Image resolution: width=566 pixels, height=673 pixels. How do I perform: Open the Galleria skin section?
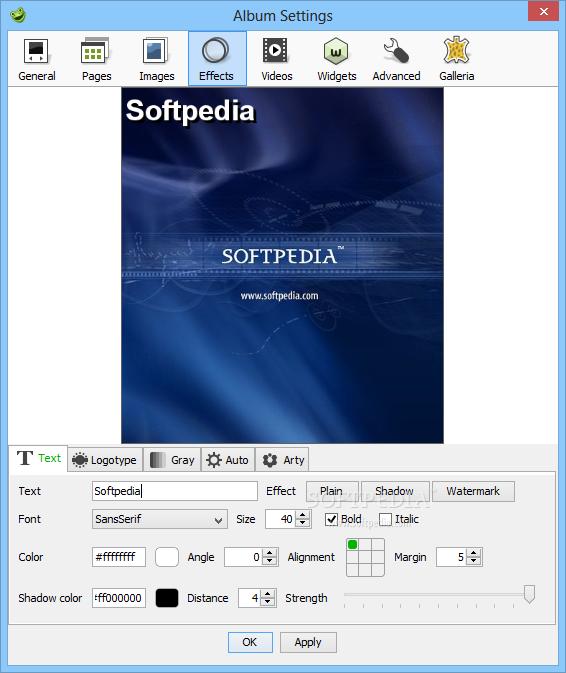point(457,59)
